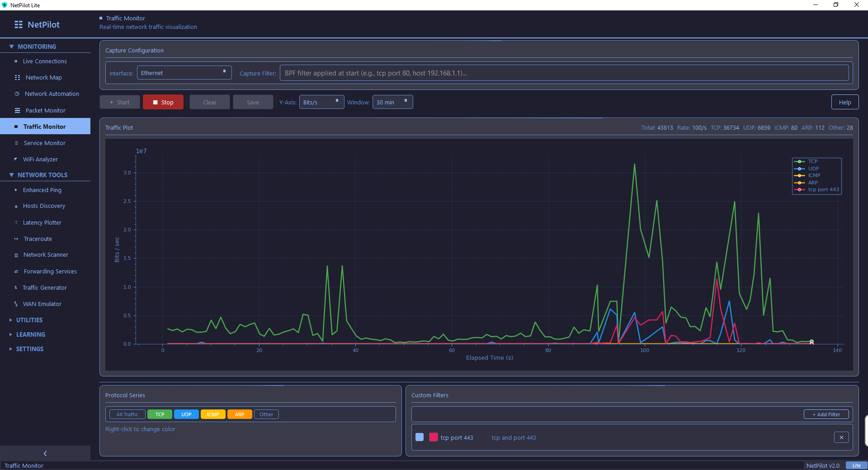The height and width of the screenshot is (470, 868).
Task: Click the Packet Monitor list icon
Action: pyautogui.click(x=17, y=111)
